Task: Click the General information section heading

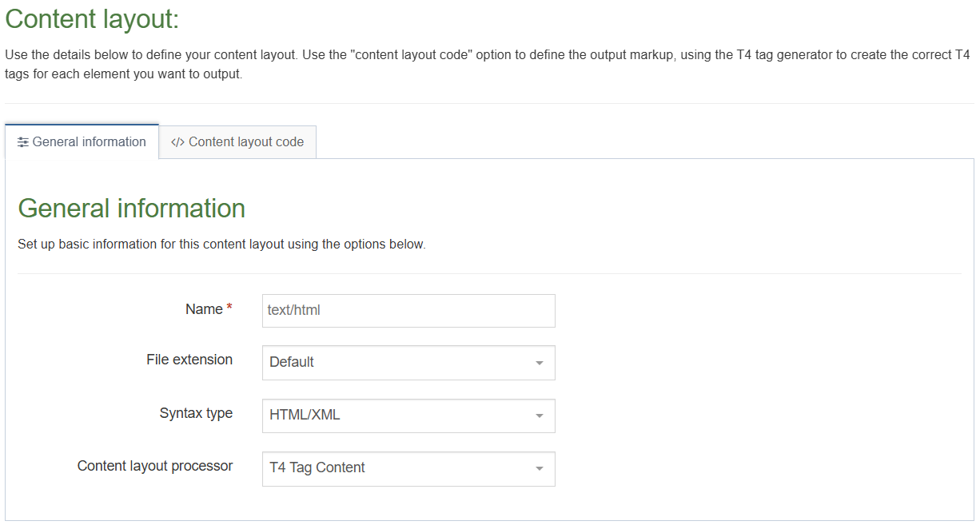Action: pyautogui.click(x=131, y=208)
